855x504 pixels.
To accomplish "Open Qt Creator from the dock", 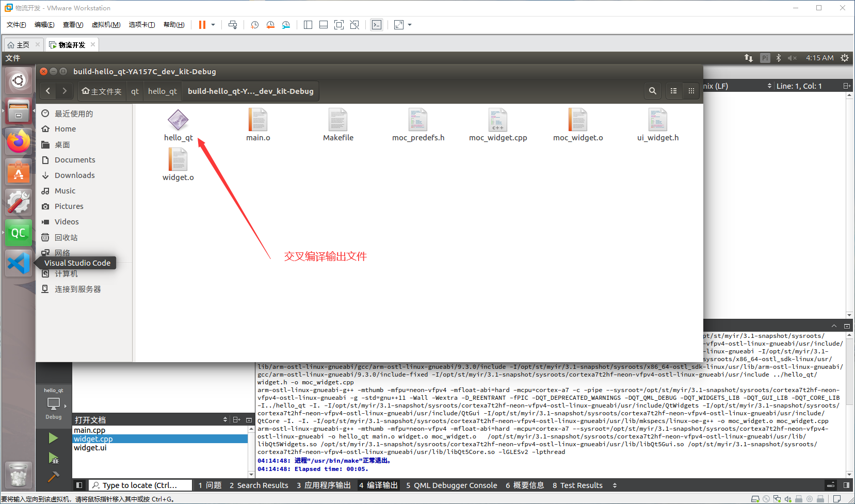I will [x=19, y=233].
